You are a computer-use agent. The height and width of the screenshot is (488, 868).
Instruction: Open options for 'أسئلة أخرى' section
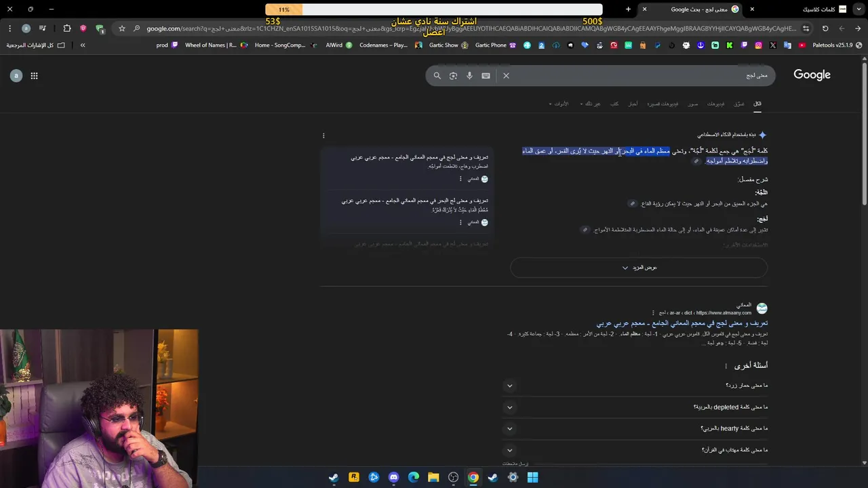tap(726, 366)
